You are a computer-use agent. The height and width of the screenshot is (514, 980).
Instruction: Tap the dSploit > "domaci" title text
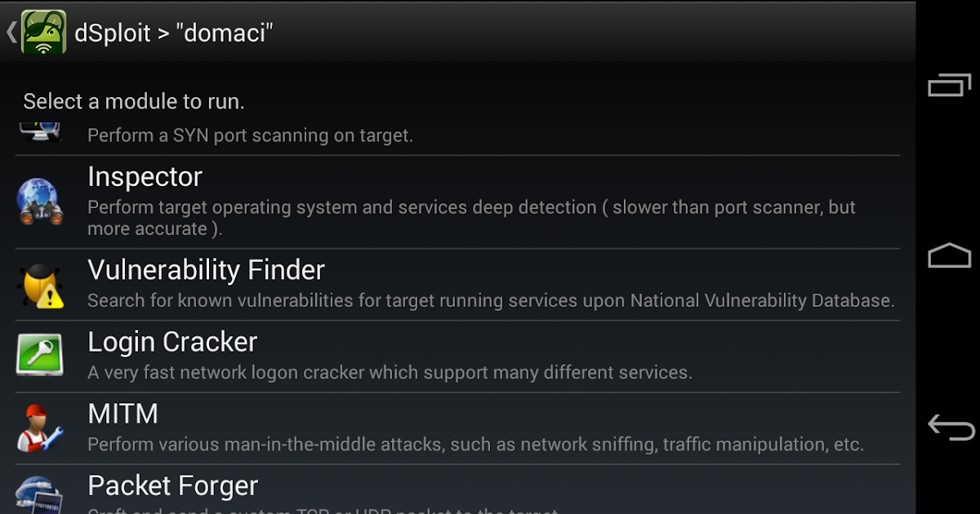(x=173, y=33)
